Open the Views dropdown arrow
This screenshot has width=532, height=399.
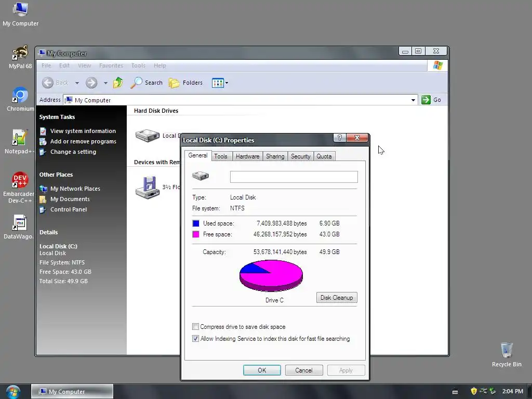point(227,83)
